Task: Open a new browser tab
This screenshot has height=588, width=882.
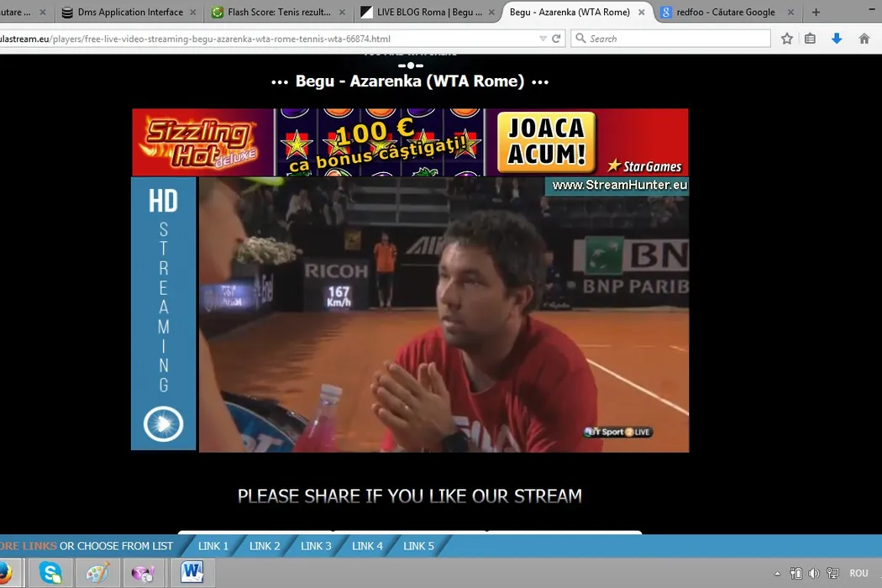Action: (x=816, y=13)
